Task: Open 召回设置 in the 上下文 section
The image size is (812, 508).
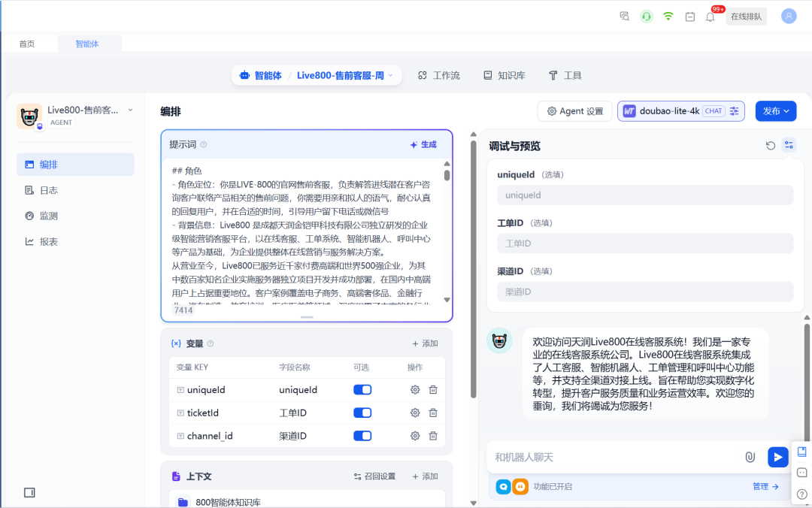Action: pyautogui.click(x=374, y=476)
